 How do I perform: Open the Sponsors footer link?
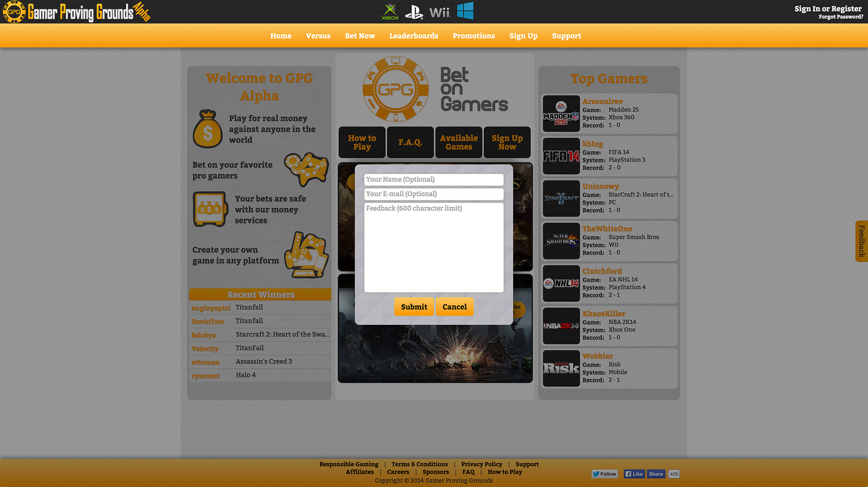point(435,472)
